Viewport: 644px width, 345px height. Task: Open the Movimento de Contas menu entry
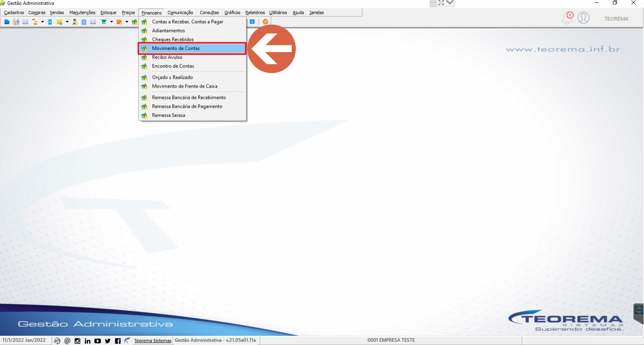pos(192,48)
